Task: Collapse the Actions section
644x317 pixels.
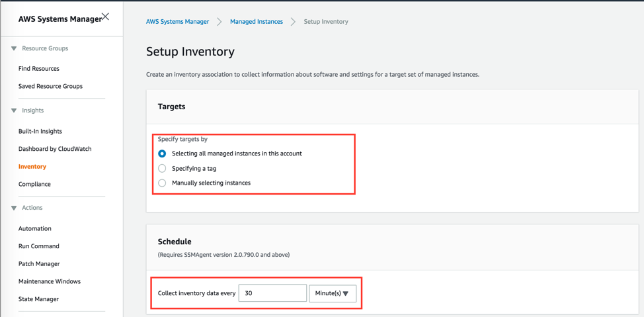Action: (x=13, y=208)
